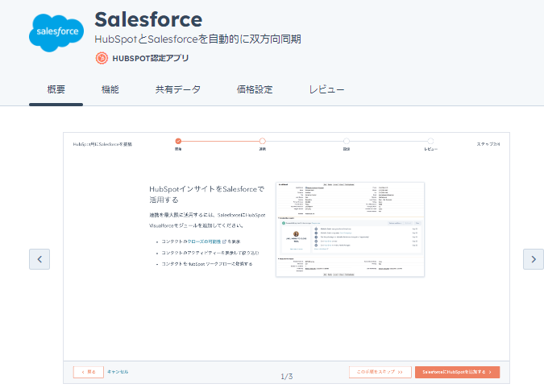Go to the 価格設定 tab
Image resolution: width=544 pixels, height=392 pixels.
(x=255, y=90)
